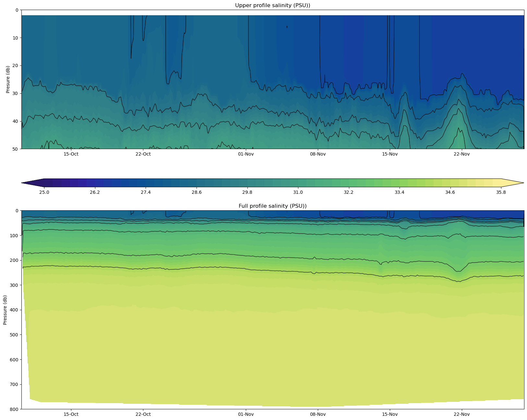Select the 800 pressure tick on lower plot
Image resolution: width=527 pixels, height=420 pixels.
(x=14, y=409)
